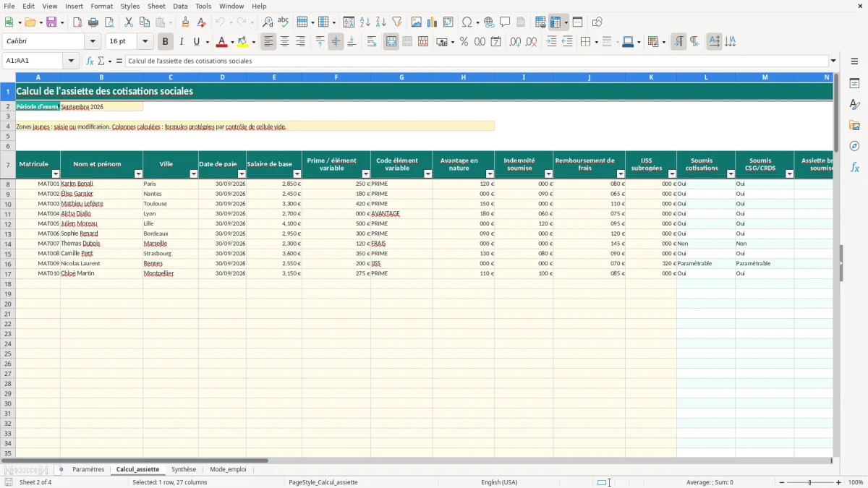
Task: Toggle Align Left
Action: coord(269,42)
